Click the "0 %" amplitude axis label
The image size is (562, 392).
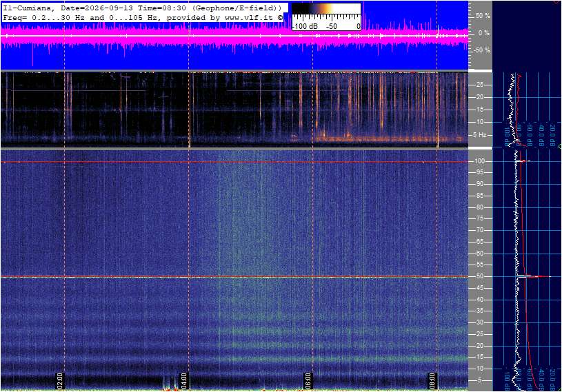484,33
